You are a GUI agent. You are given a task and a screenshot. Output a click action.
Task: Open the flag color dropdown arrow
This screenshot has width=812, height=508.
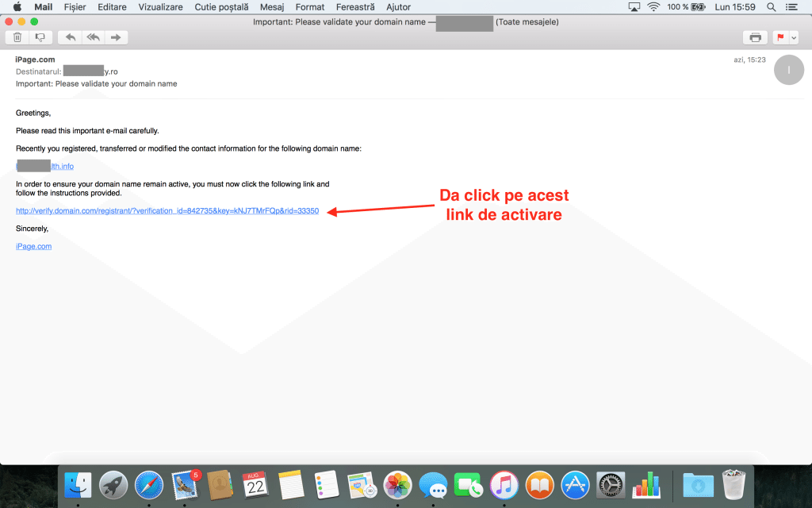click(793, 37)
